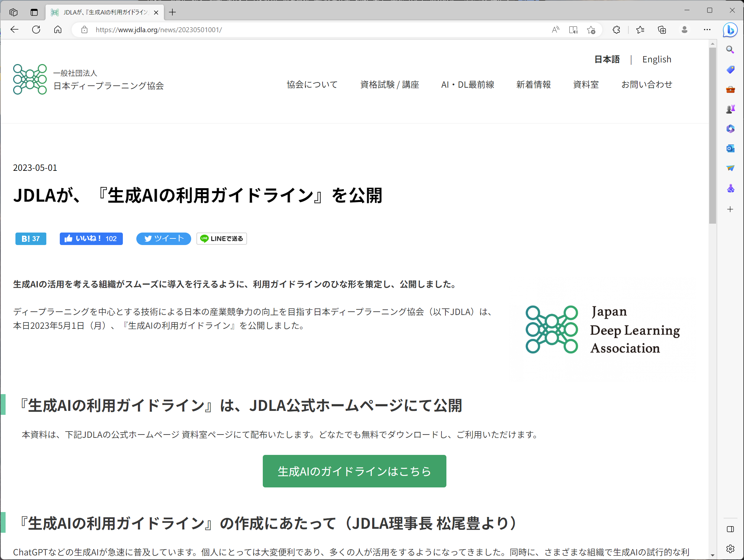Open Immersive Reader with read aloud icon

[x=573, y=30]
